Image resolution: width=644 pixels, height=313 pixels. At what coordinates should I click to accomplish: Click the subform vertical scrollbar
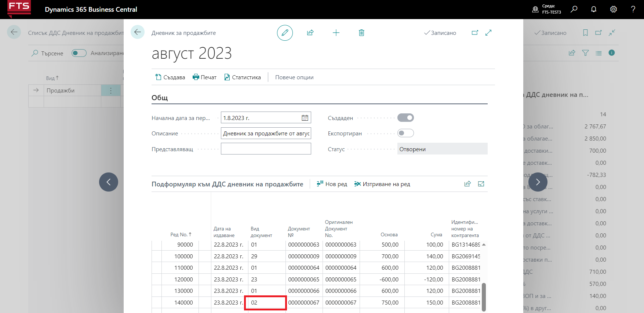point(484,297)
